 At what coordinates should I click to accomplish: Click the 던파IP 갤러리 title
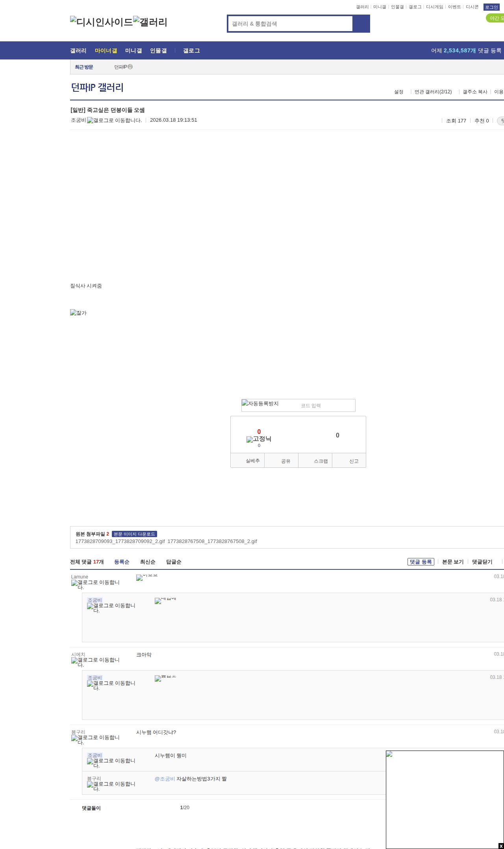click(x=97, y=87)
